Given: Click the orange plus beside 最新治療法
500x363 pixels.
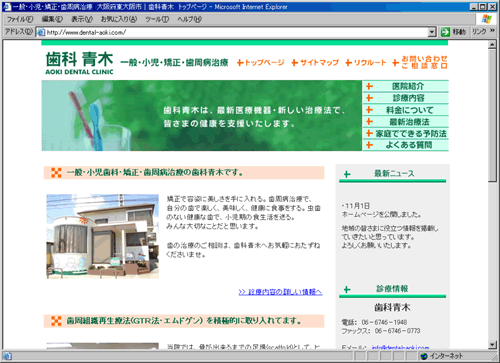Looking at the screenshot, I should click(x=369, y=121).
